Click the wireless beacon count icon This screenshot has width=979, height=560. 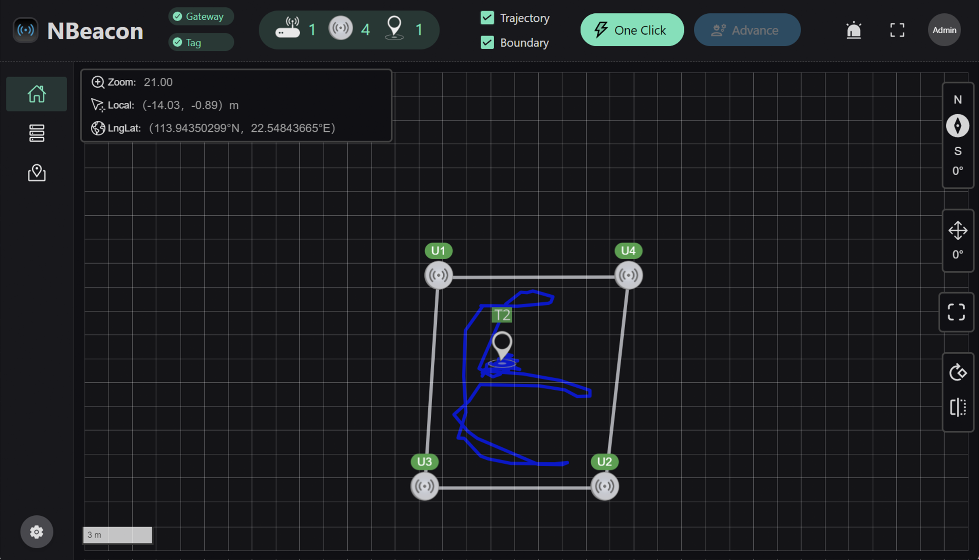(340, 29)
